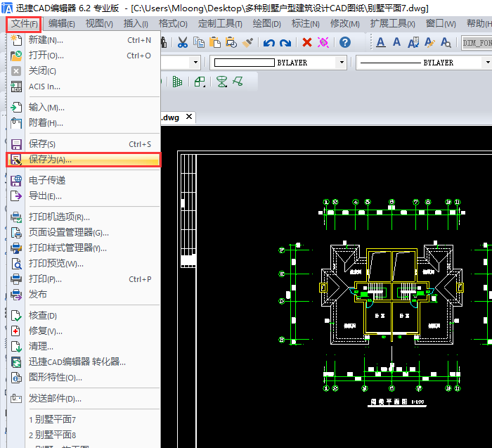Open the BYLAYER color dropdown

[342, 63]
